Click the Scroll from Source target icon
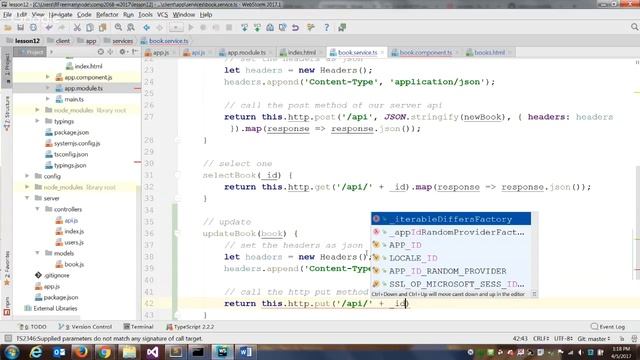Image resolution: width=640 pixels, height=360 pixels. [x=100, y=52]
